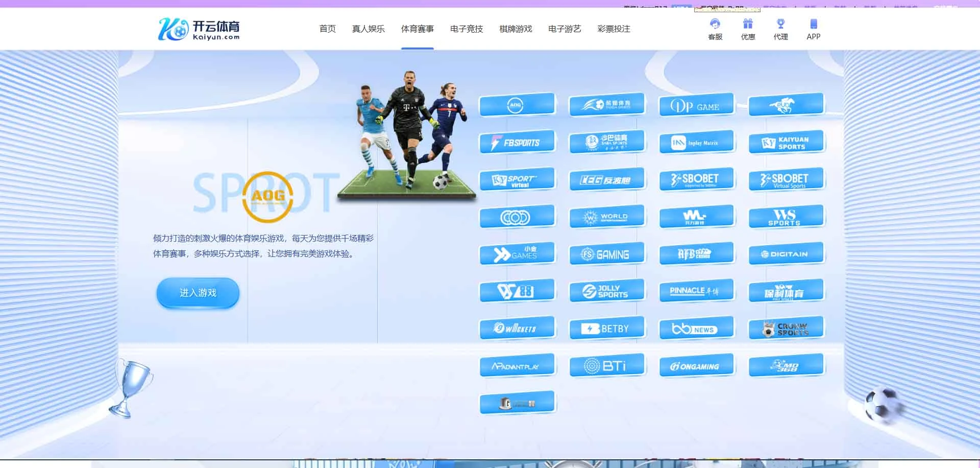Select the Digitain provider tile
Image resolution: width=980 pixels, height=468 pixels.
[x=786, y=254]
